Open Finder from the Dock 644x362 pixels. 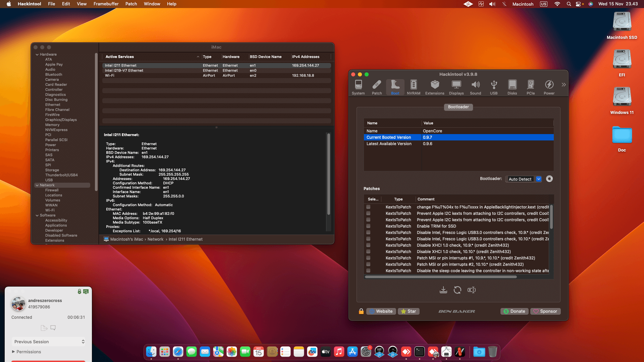[x=151, y=352]
